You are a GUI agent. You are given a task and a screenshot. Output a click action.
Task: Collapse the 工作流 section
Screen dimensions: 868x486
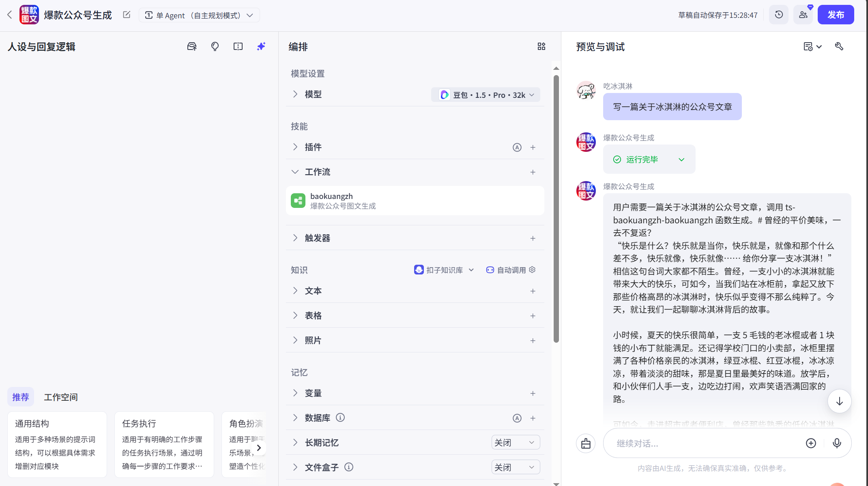click(295, 172)
